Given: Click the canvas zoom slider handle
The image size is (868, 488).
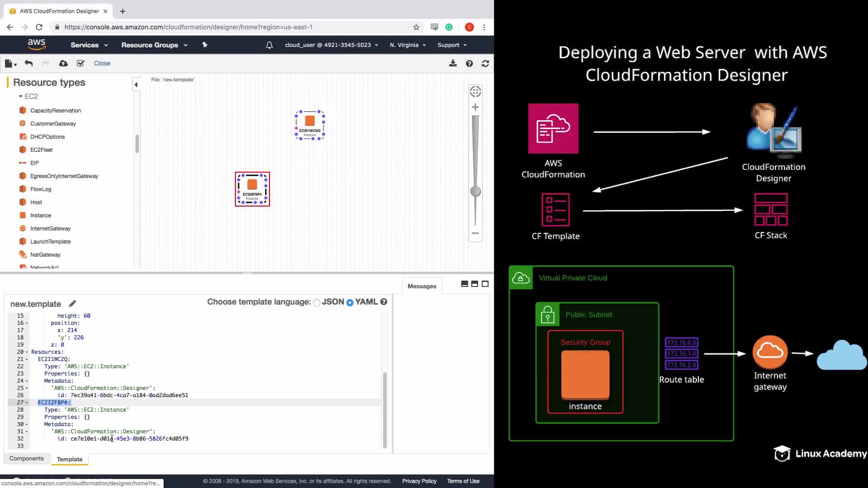Looking at the screenshot, I should tap(475, 191).
